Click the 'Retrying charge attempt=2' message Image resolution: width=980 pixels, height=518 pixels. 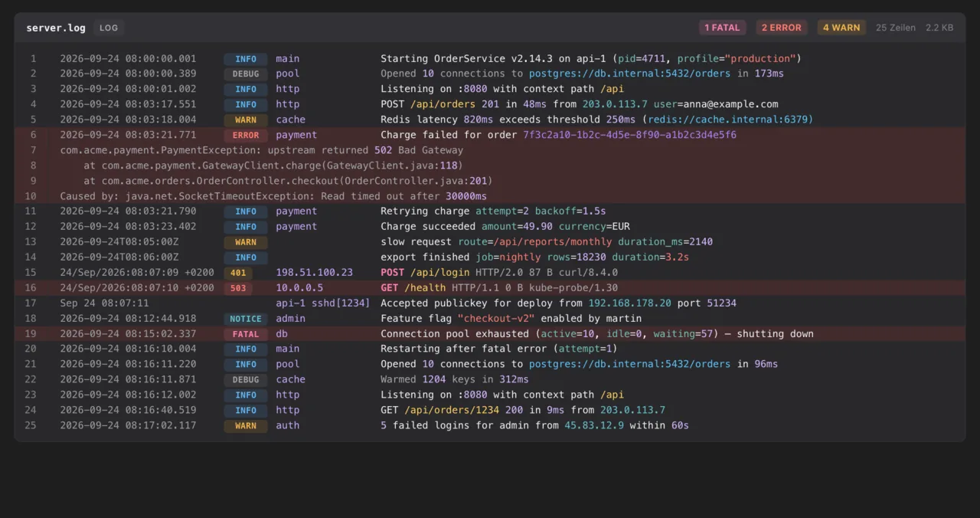tap(493, 211)
